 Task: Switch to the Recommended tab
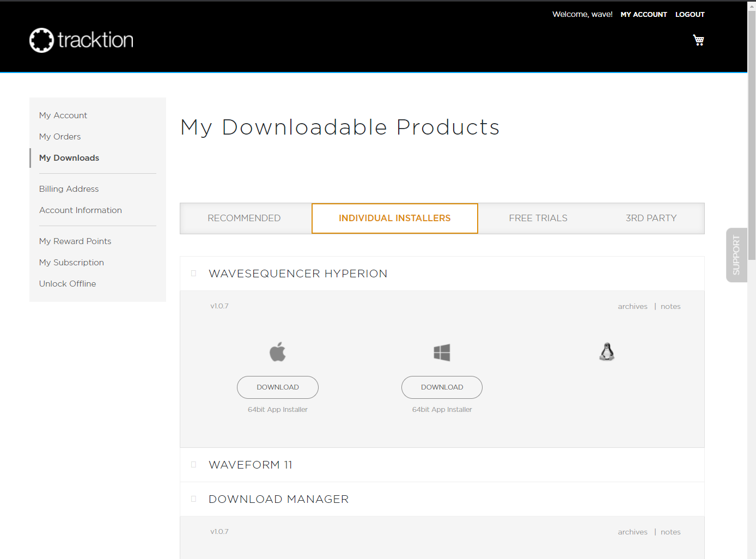click(244, 218)
